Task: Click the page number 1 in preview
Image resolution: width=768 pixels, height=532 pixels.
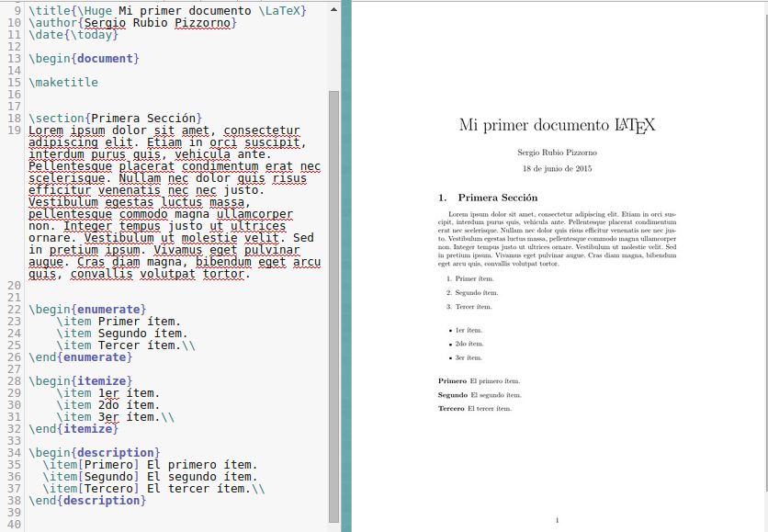Action: point(557,519)
